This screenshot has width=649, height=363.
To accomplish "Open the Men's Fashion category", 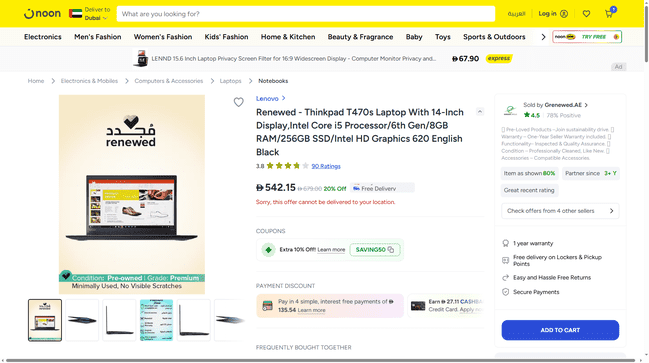I will (98, 37).
